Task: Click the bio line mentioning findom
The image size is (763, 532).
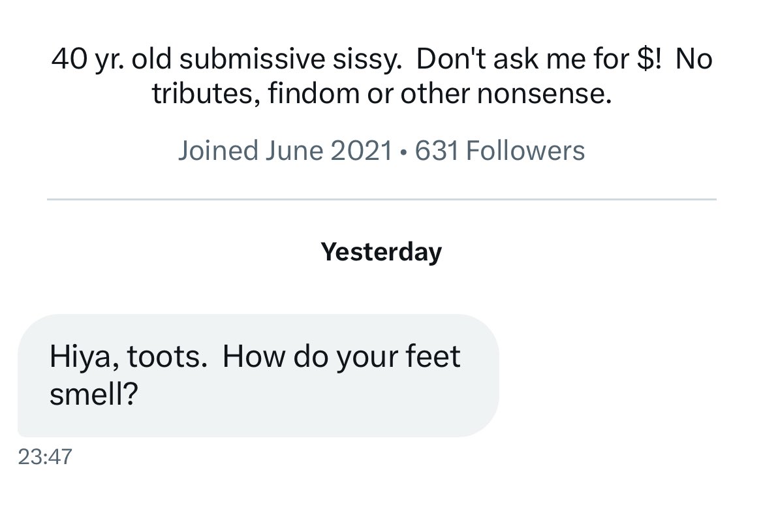Action: pos(382,94)
